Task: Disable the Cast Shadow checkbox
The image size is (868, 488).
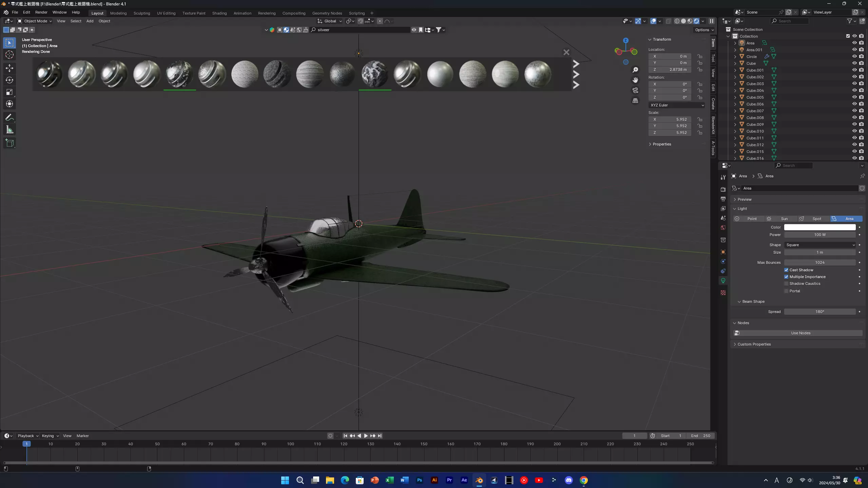Action: (x=786, y=270)
